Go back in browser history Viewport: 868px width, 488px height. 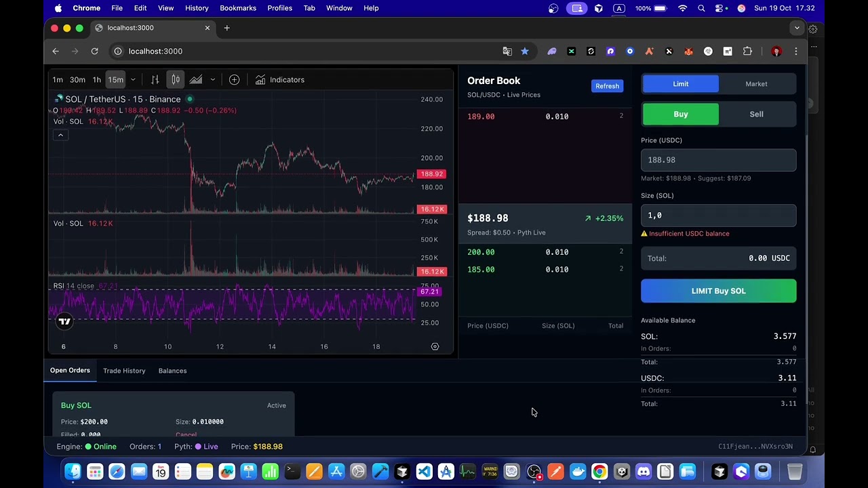[x=56, y=51]
